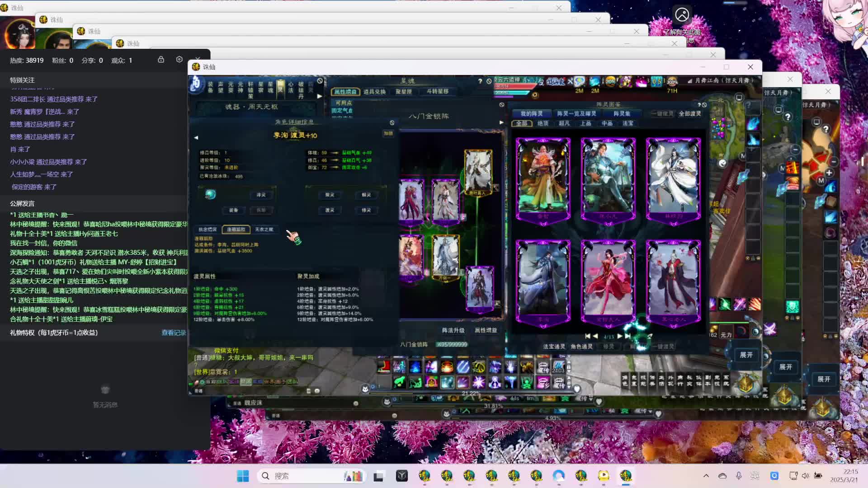Click the question mark help icon in 阵灵图鉴

pyautogui.click(x=699, y=105)
